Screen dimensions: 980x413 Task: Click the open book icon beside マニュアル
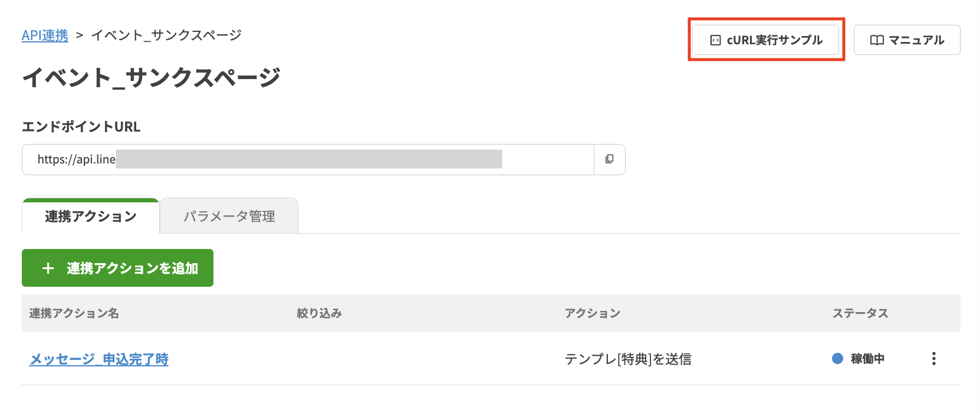tap(877, 40)
